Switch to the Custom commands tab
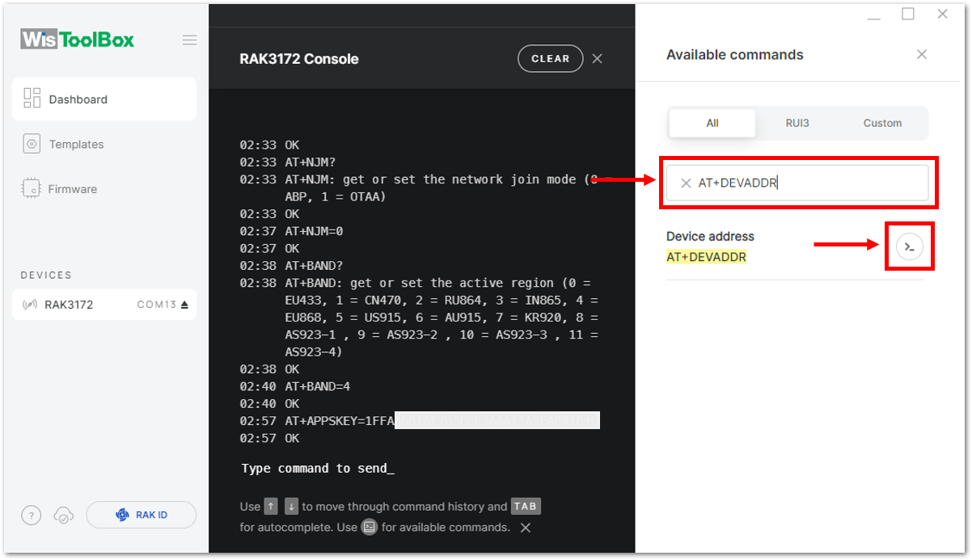The width and height of the screenshot is (972, 560). (882, 123)
